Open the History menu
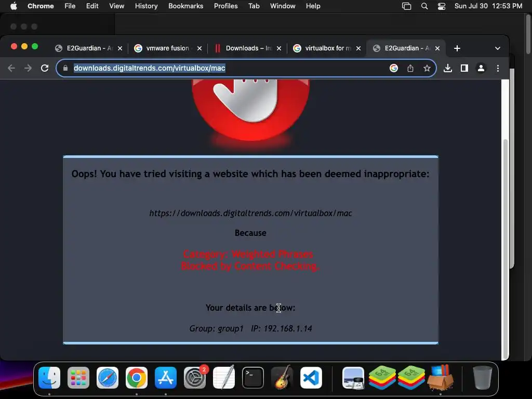The image size is (532, 399). [x=146, y=6]
